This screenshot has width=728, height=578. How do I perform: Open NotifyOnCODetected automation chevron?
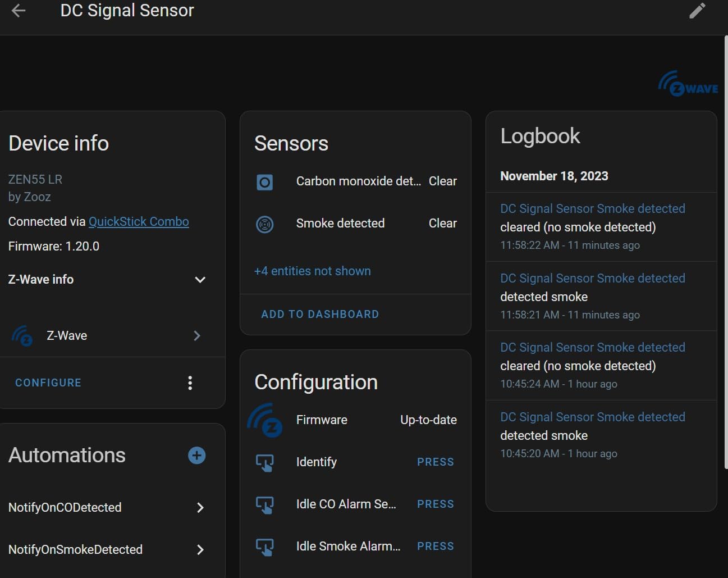pos(200,507)
